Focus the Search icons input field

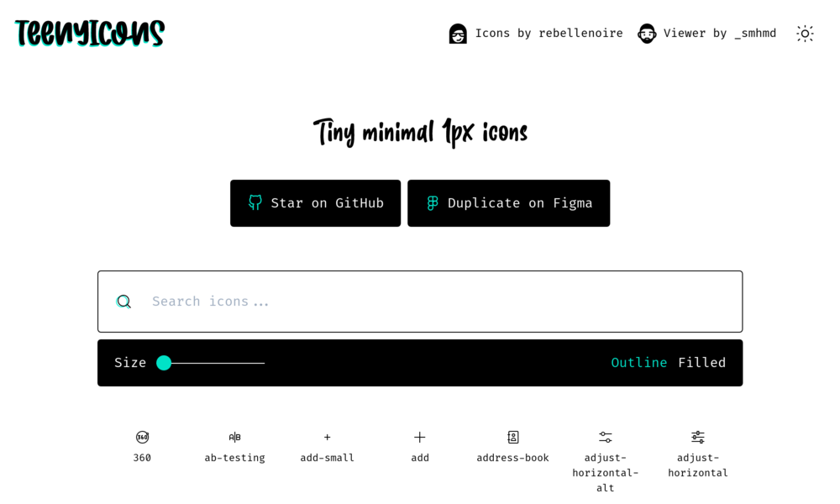(437, 302)
